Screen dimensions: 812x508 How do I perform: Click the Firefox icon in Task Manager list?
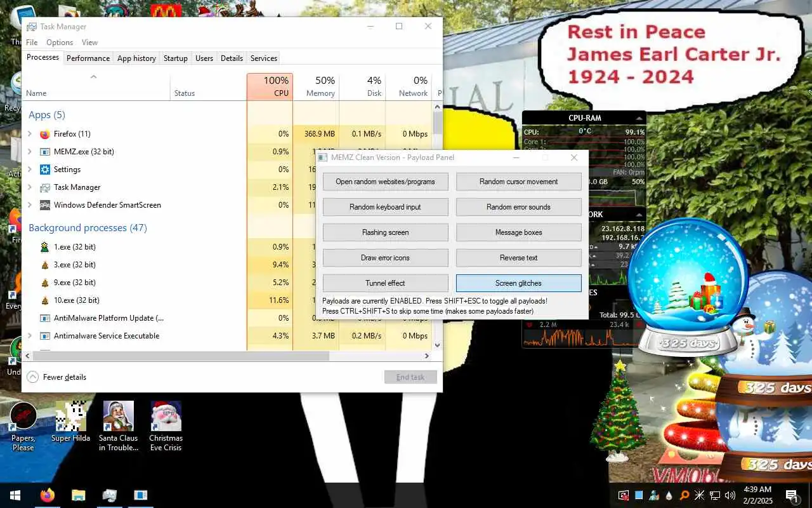pyautogui.click(x=45, y=134)
